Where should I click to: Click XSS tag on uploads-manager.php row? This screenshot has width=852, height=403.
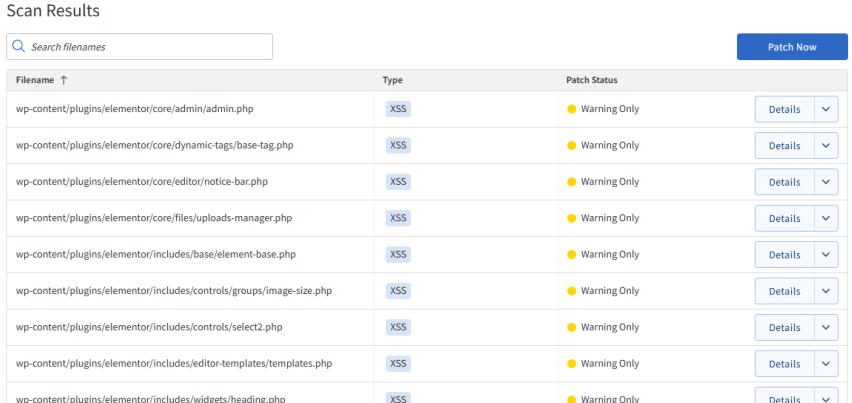click(398, 218)
